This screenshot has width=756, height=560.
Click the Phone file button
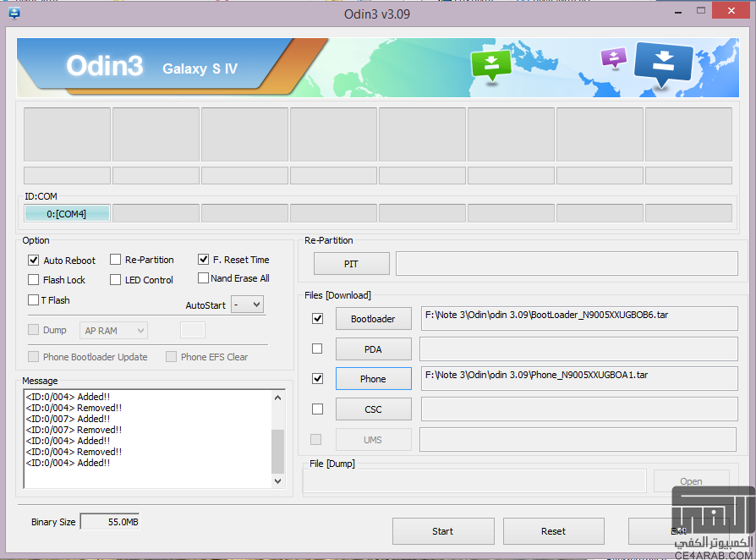point(373,379)
